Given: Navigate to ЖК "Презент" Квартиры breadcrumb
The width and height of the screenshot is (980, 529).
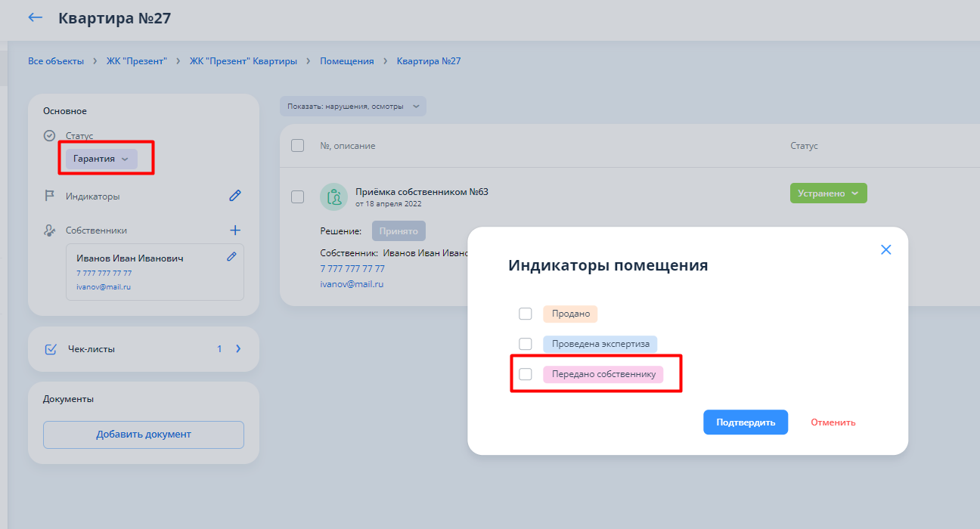Looking at the screenshot, I should (x=243, y=61).
